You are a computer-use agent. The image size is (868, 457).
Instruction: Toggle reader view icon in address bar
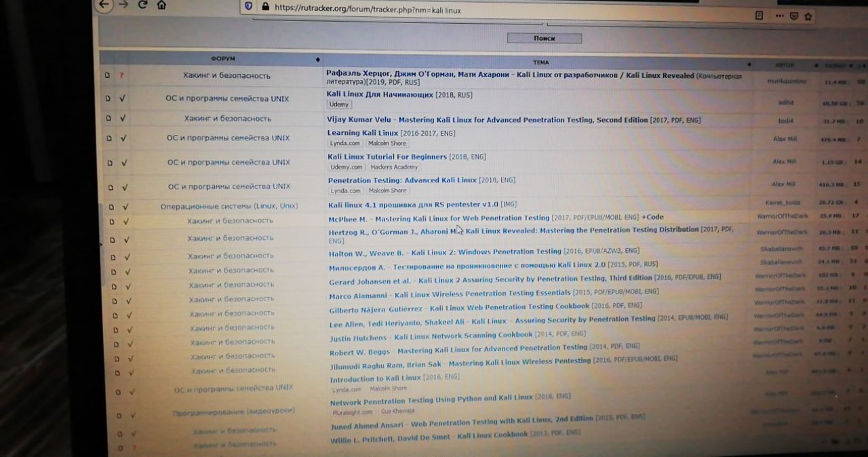pyautogui.click(x=759, y=15)
